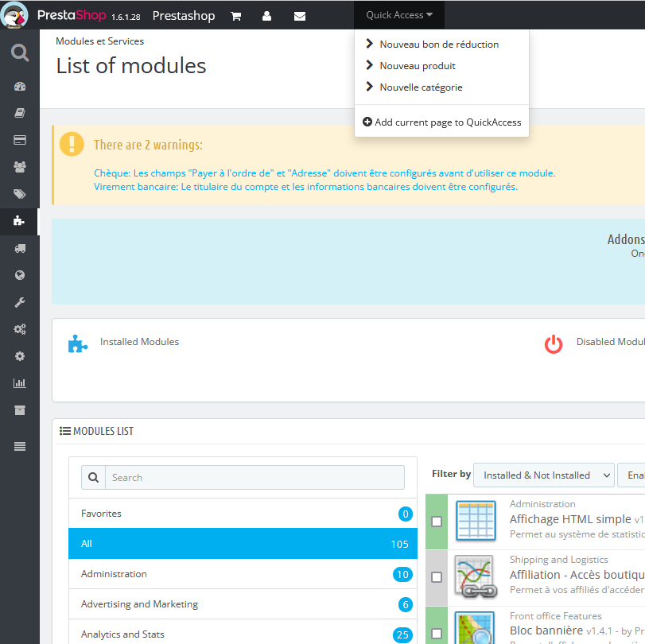This screenshot has height=644, width=645.
Task: Open the Installed & Not Installed filter dropdown
Action: [544, 475]
